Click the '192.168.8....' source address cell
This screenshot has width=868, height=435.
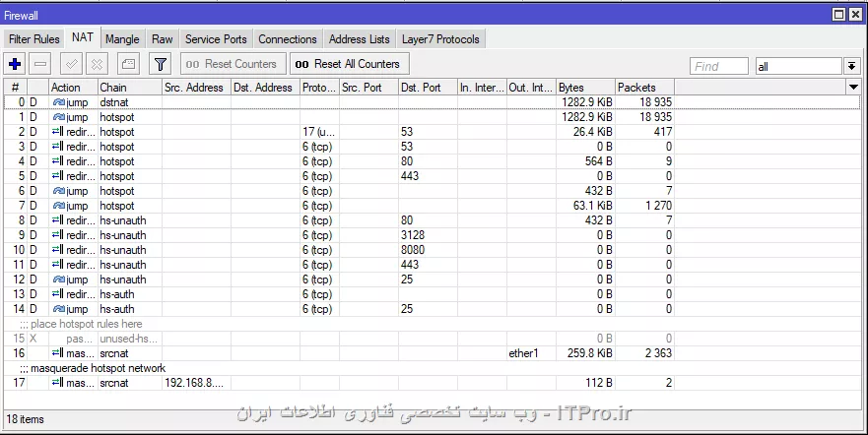196,383
